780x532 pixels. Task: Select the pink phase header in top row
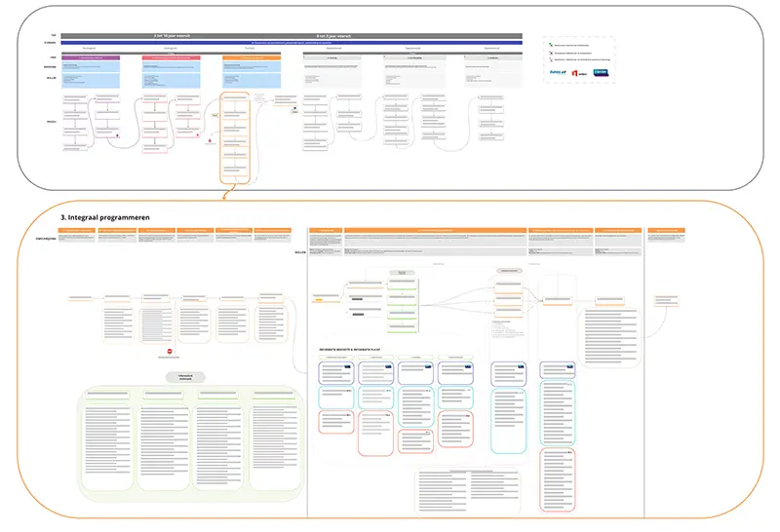point(172,58)
